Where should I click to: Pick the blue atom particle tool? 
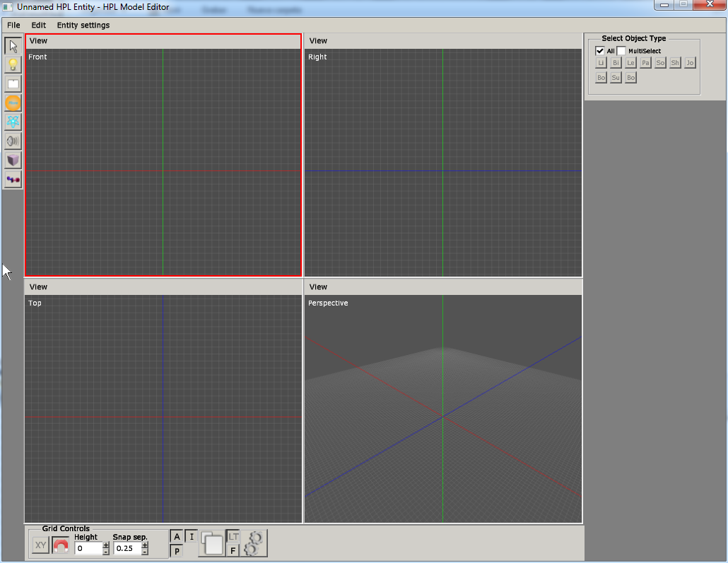[x=13, y=122]
